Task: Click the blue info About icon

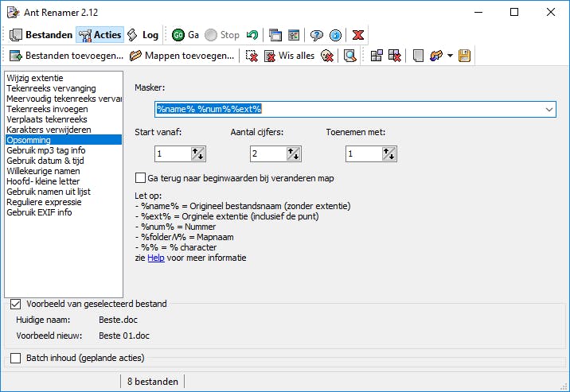Action: point(335,35)
